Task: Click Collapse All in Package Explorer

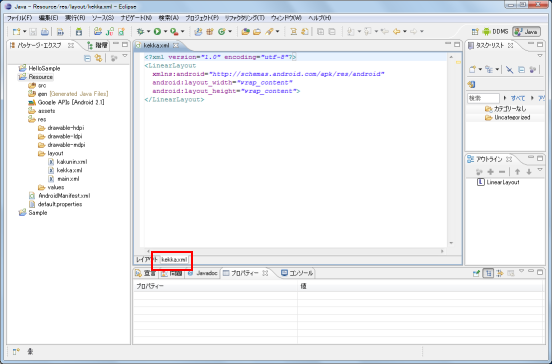Action: click(x=87, y=58)
